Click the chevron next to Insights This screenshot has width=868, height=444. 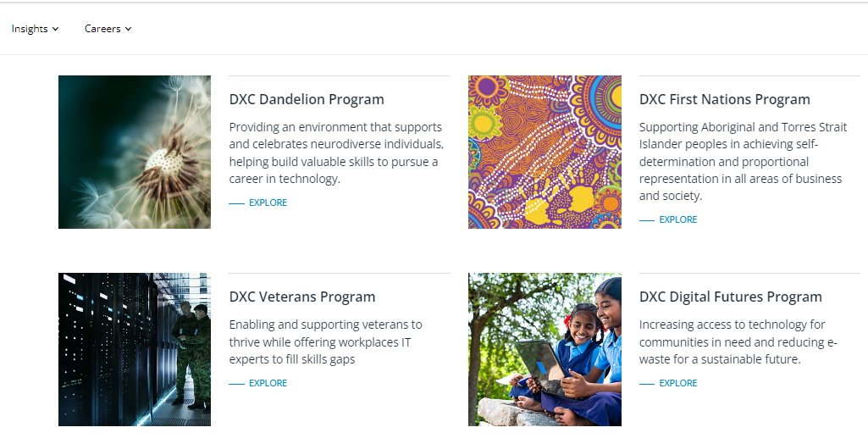point(56,29)
